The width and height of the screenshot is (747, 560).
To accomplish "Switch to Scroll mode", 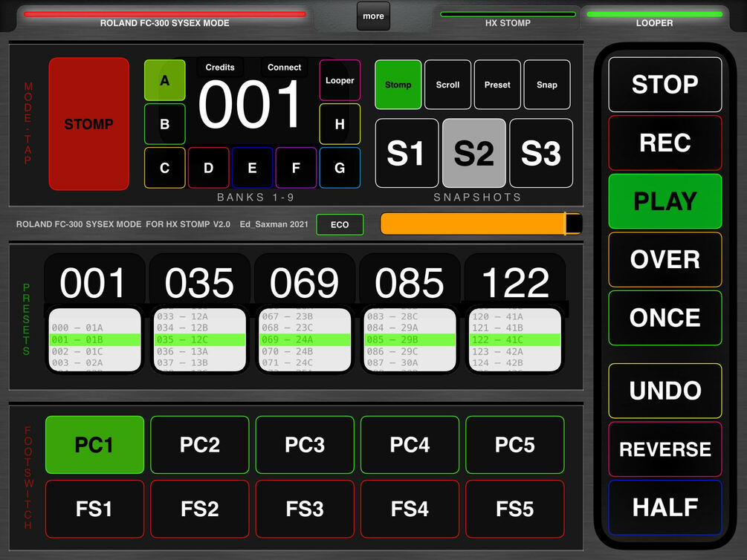I will tap(447, 85).
